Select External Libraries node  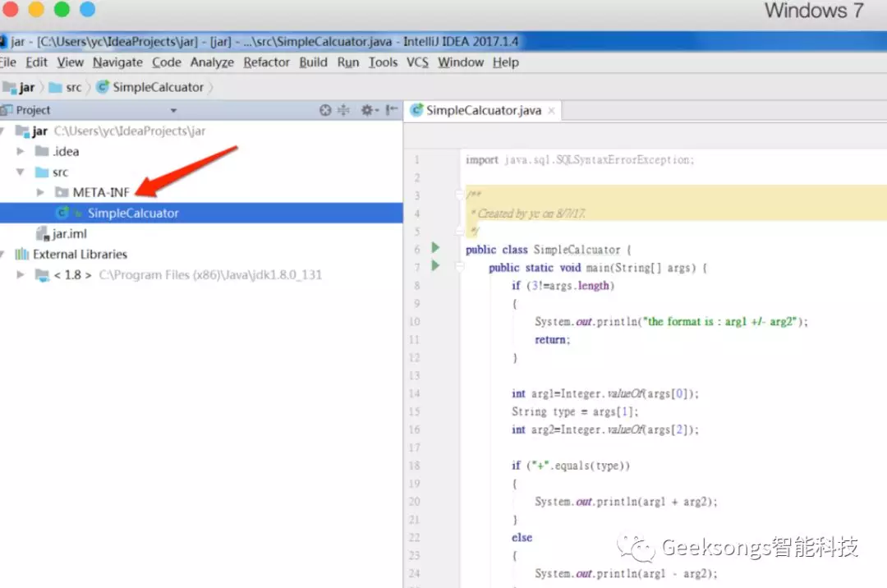pos(80,255)
